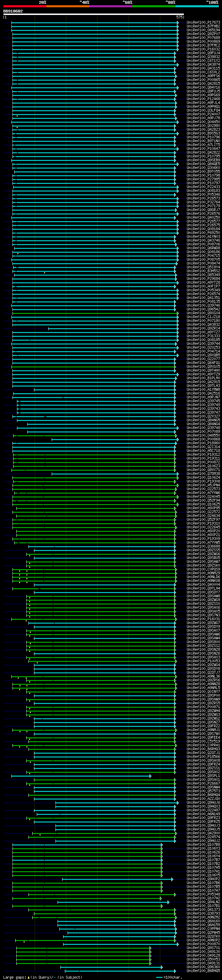
Task: Select hit UniRef100_Q39832
Action: pyautogui.click(x=203, y=57)
